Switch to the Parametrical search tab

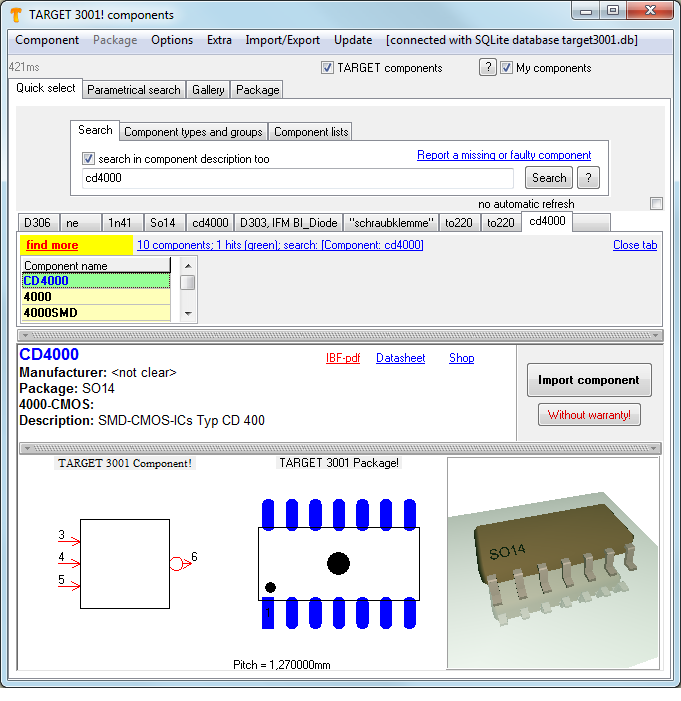(134, 90)
